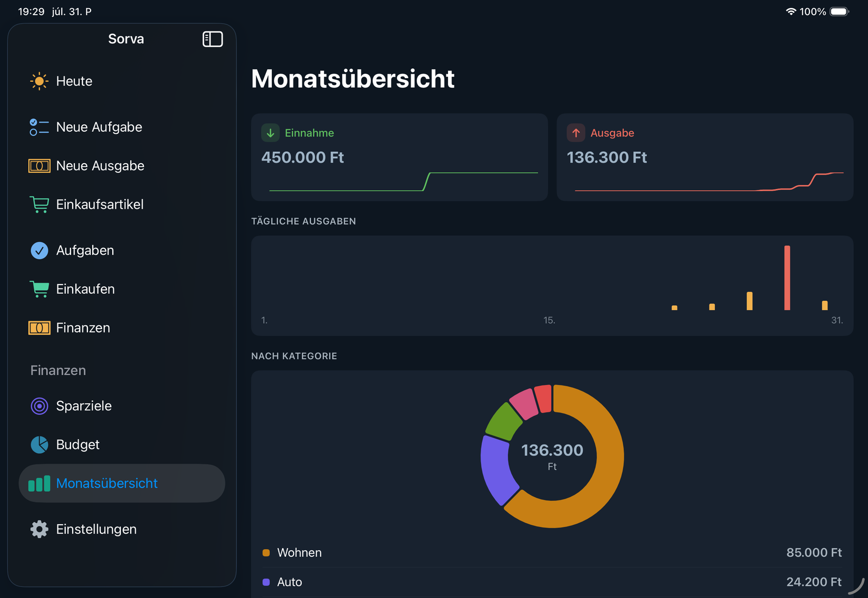The width and height of the screenshot is (868, 598).
Task: Click the bar chart icon beside Monatsübersicht
Action: click(39, 484)
